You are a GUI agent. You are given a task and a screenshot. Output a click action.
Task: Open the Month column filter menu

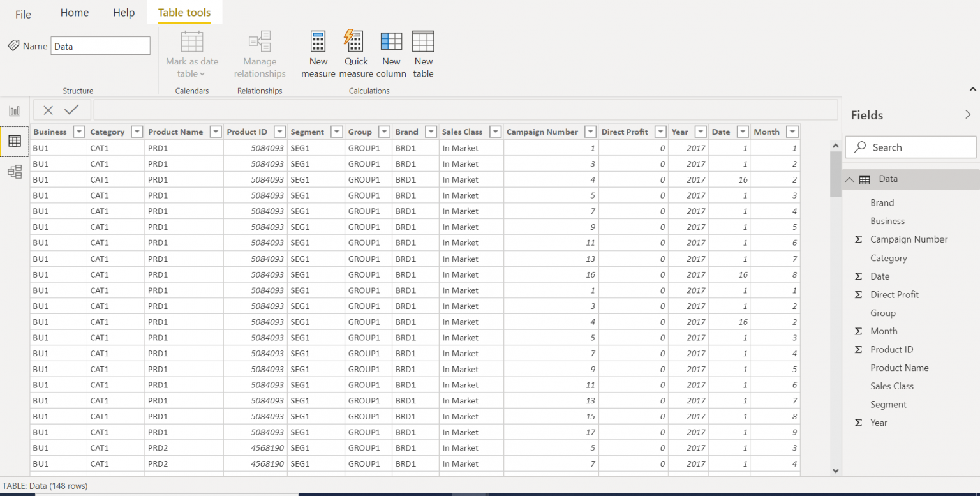793,132
